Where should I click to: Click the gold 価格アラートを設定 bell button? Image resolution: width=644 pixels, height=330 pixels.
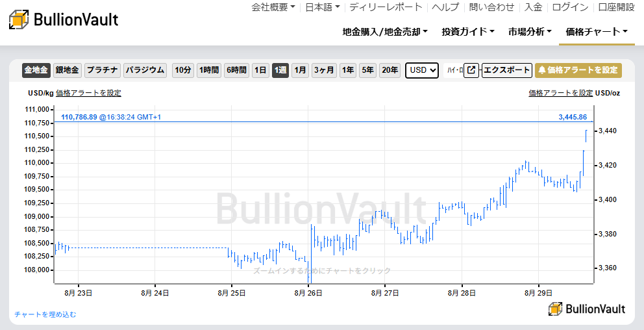click(x=578, y=70)
